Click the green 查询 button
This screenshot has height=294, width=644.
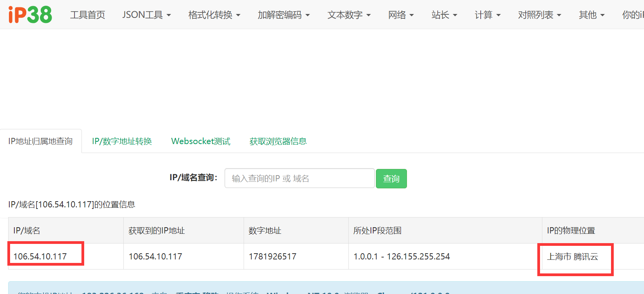tap(391, 179)
